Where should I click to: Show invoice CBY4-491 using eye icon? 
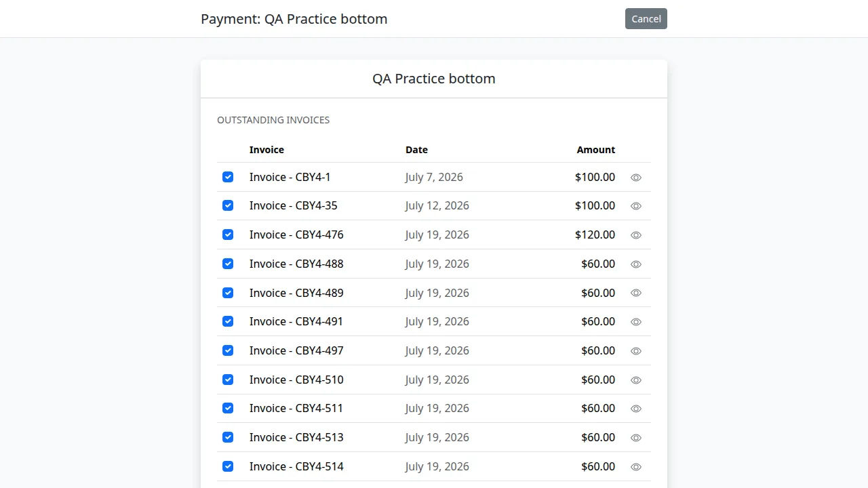[636, 322]
